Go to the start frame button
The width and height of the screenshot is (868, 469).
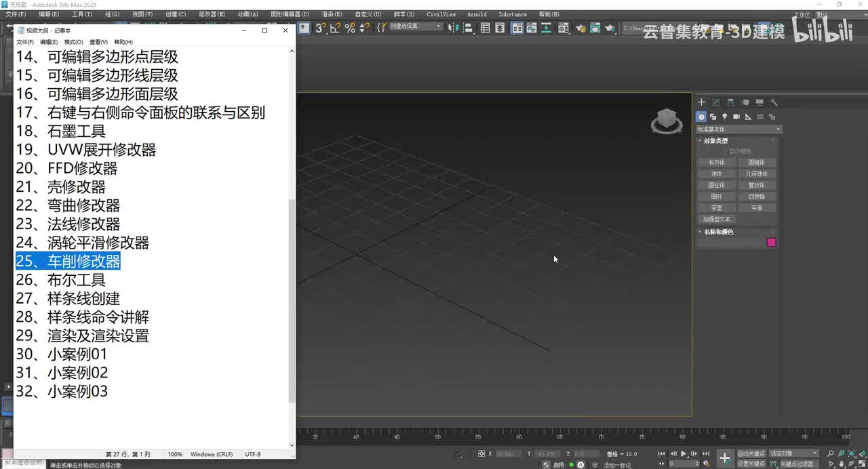tap(662, 453)
